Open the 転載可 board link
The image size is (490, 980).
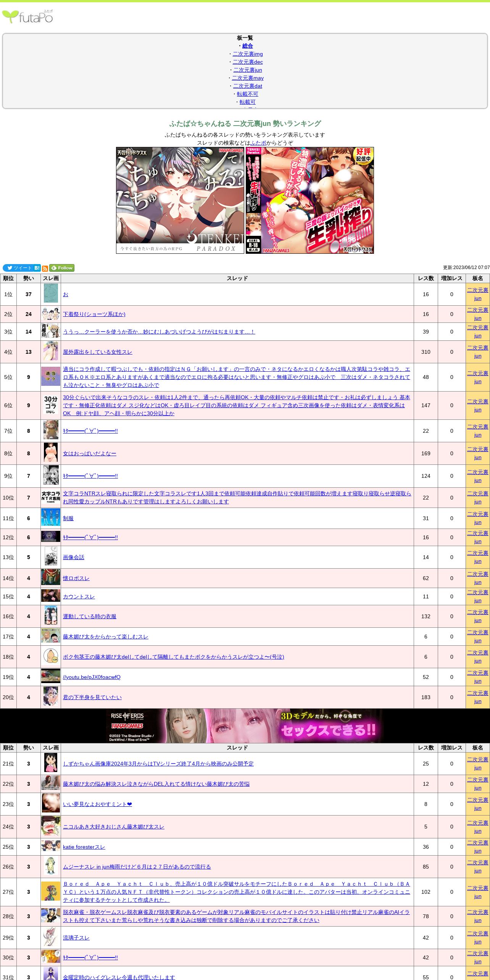pyautogui.click(x=248, y=102)
